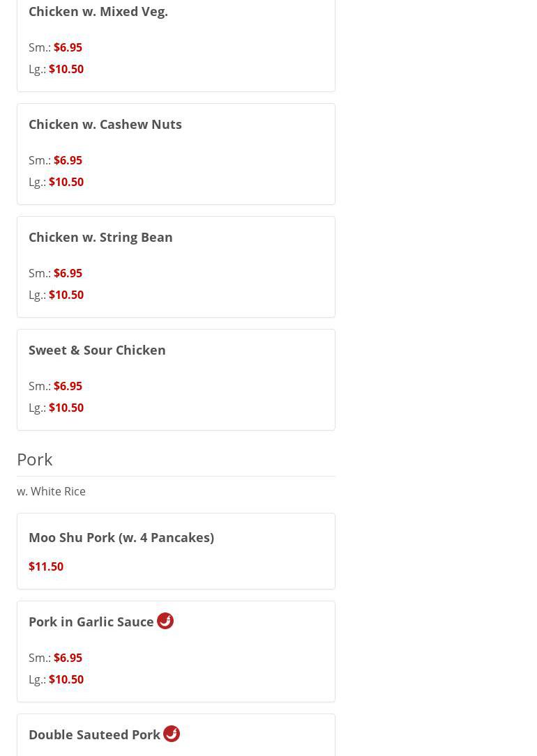The width and height of the screenshot is (537, 756).
Task: Select Double Sauteed Pork title
Action: click(94, 735)
